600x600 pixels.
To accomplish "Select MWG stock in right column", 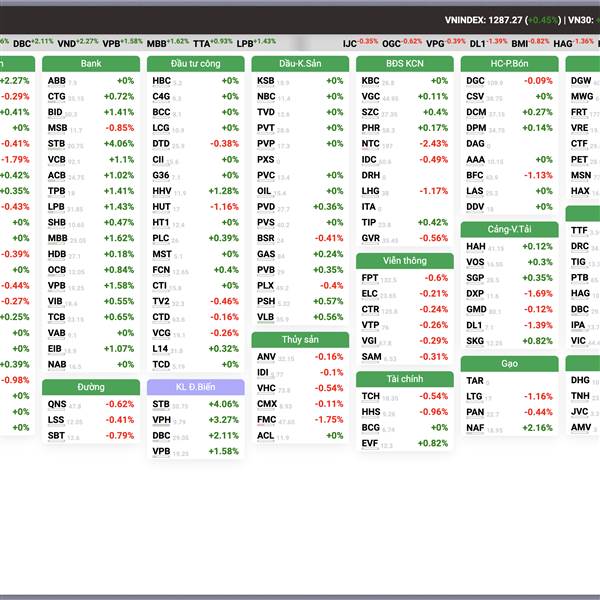I will tap(584, 96).
